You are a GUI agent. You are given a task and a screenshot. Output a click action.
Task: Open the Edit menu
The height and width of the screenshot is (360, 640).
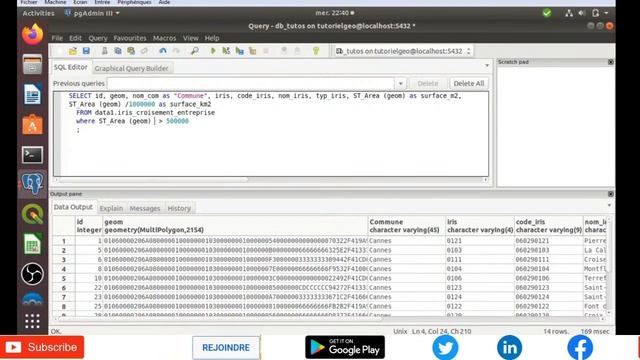coord(75,38)
